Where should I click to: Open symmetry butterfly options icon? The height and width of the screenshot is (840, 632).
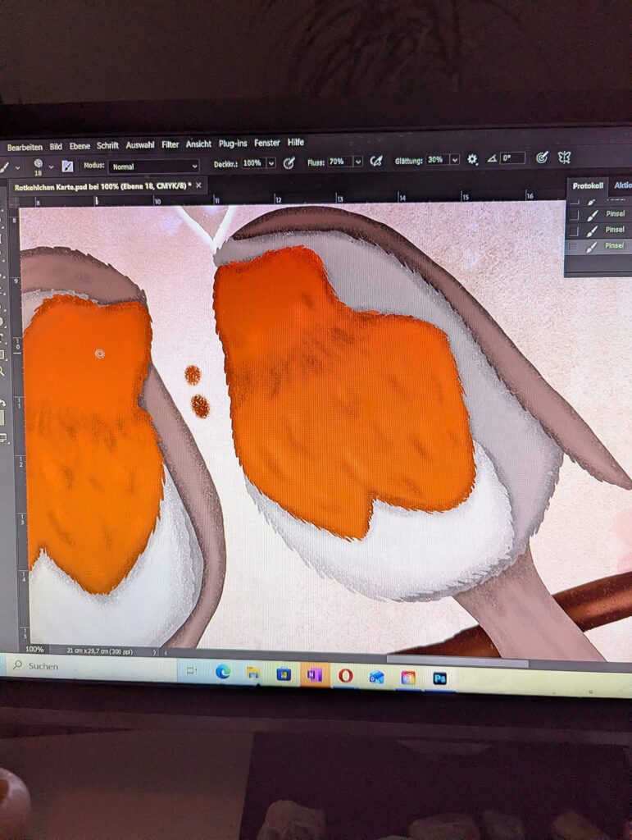click(x=564, y=157)
